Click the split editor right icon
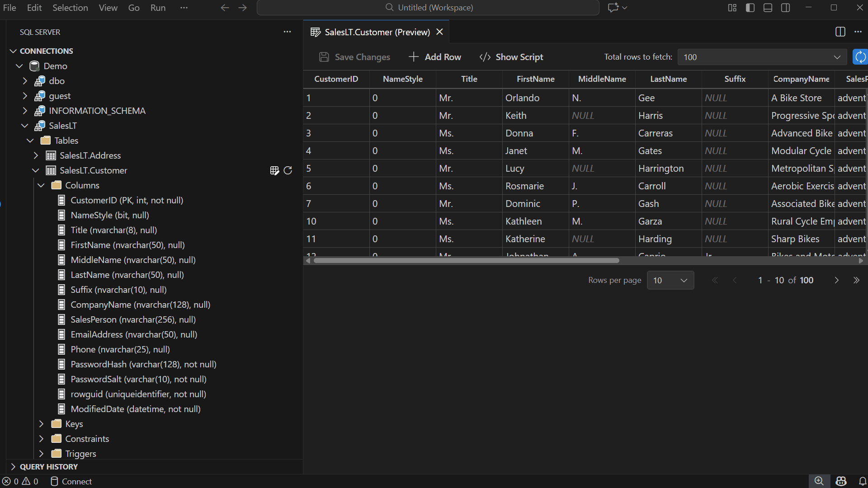Screen dimensions: 868x488 click(840, 32)
